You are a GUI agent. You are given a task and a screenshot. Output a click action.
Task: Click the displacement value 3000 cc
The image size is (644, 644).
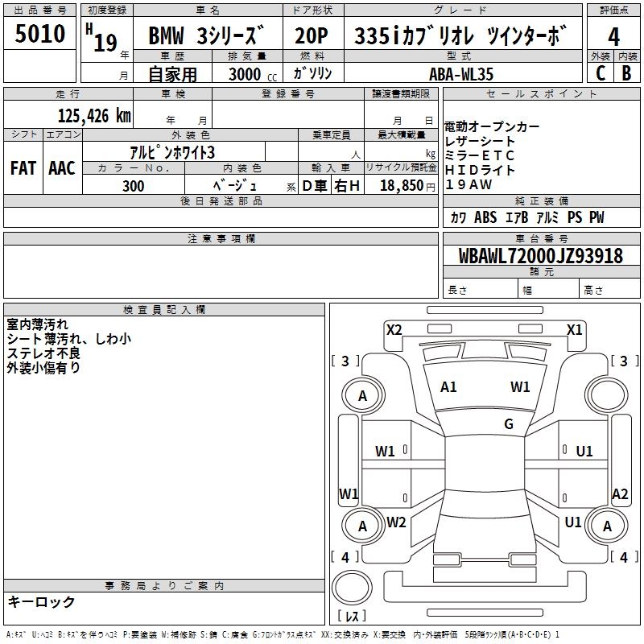coord(253,74)
